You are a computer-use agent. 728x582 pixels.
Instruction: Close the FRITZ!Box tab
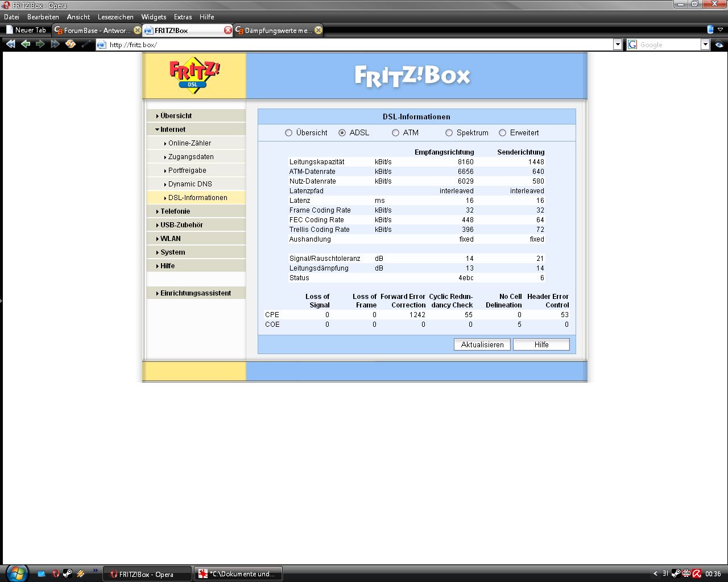pos(228,30)
